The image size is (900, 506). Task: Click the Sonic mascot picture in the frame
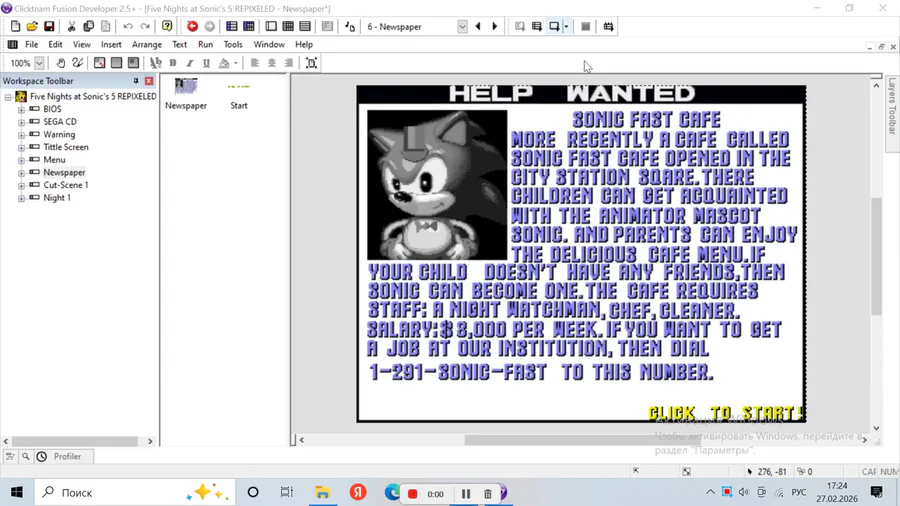click(437, 185)
